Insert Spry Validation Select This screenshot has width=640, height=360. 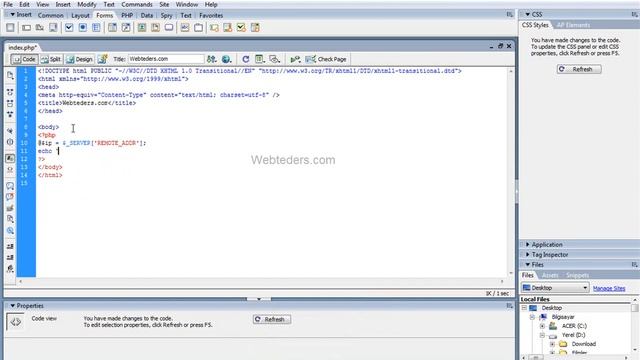pyautogui.click(x=255, y=28)
